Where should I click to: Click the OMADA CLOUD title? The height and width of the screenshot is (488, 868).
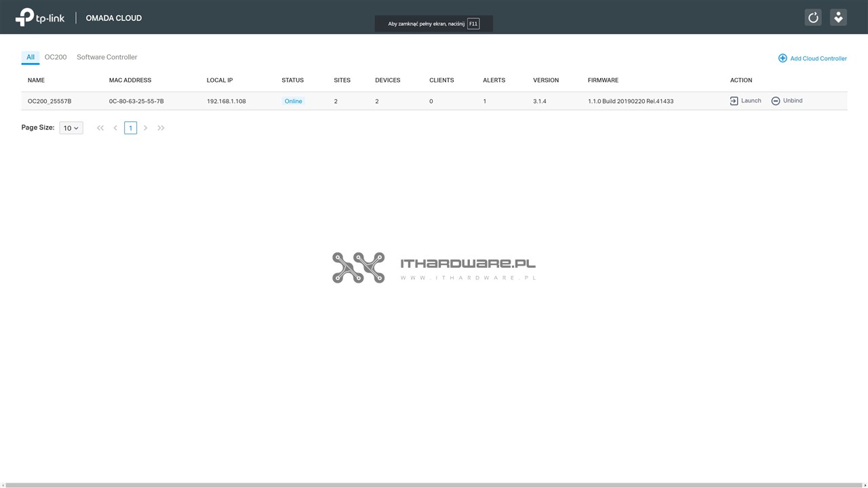click(114, 18)
